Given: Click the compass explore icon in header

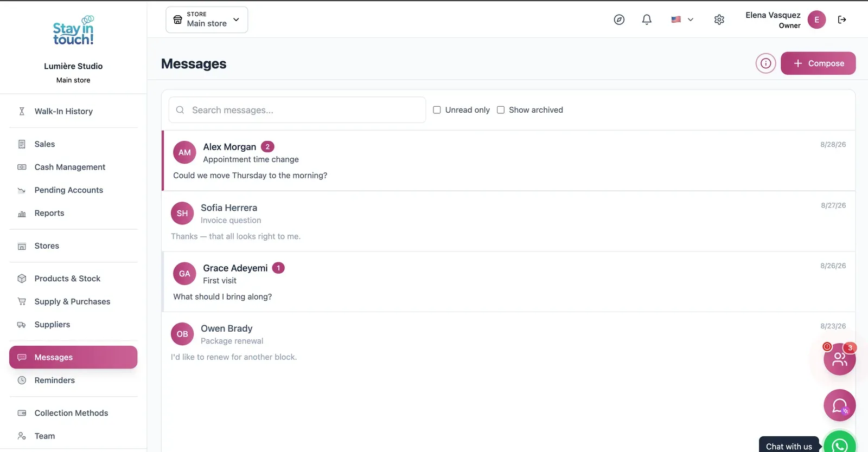Looking at the screenshot, I should [619, 20].
